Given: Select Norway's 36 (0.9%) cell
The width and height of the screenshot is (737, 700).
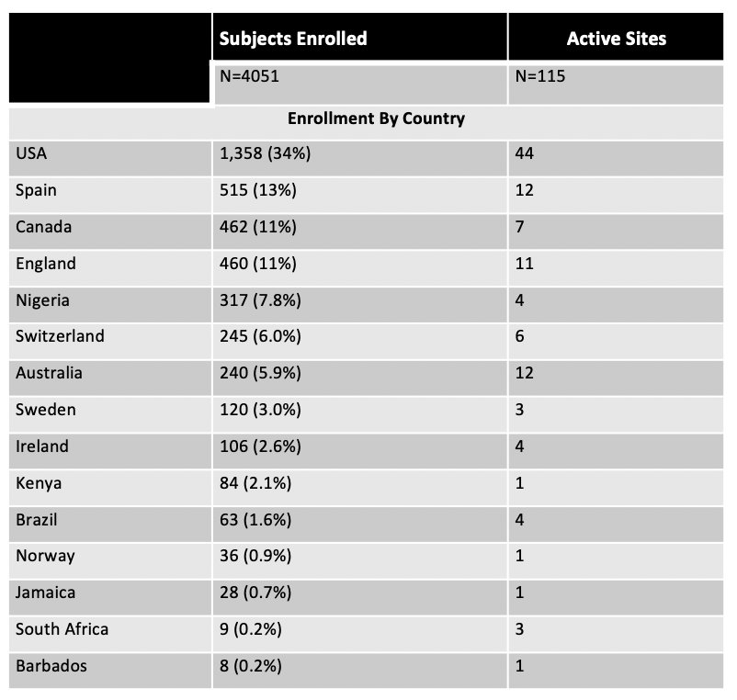Looking at the screenshot, I should coord(360,561).
